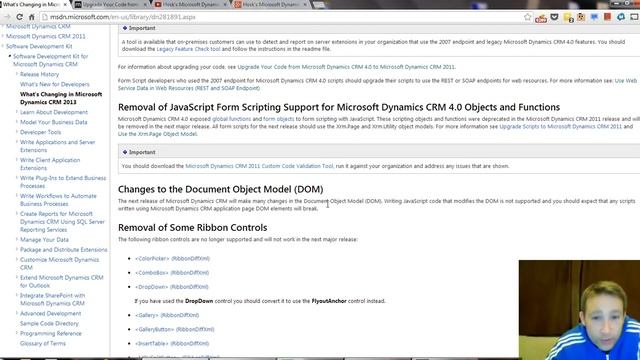Screen dimensions: 640x360
Task: Open the Pocket shield extension icon
Action: 554,17
